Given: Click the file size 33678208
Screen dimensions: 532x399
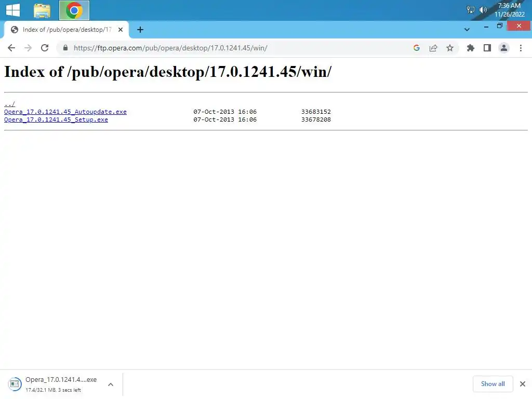Looking at the screenshot, I should [316, 119].
